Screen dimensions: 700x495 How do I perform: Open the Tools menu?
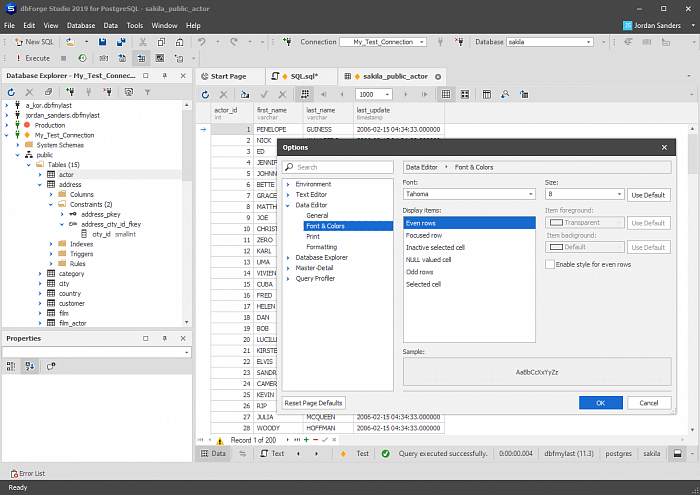(134, 25)
